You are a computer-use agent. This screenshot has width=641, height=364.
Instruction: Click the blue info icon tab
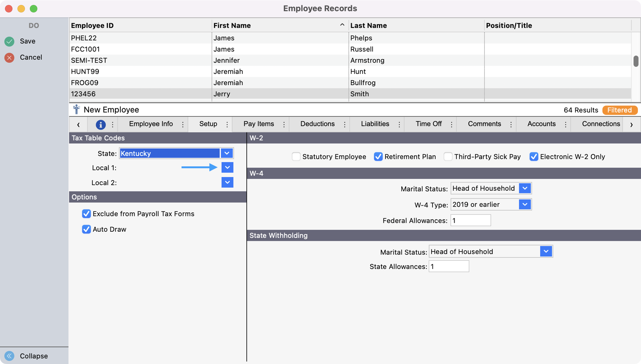(x=100, y=124)
